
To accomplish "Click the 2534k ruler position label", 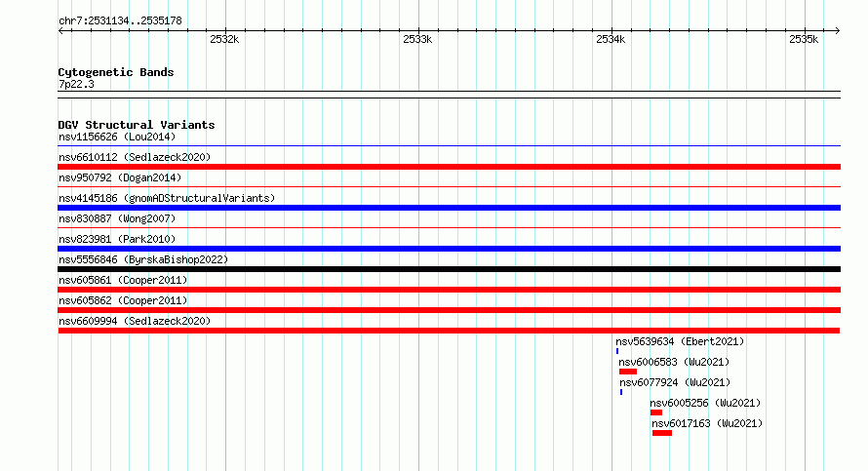I will pyautogui.click(x=611, y=39).
